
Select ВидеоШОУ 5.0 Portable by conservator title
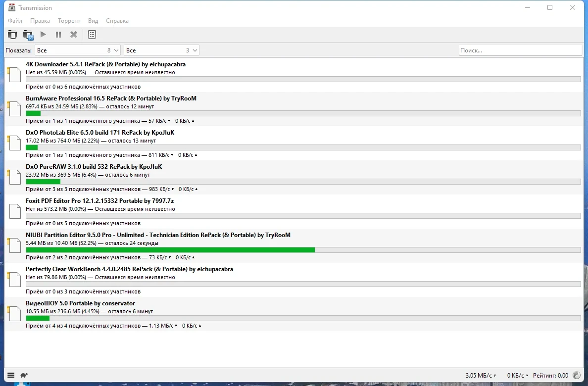pyautogui.click(x=80, y=303)
